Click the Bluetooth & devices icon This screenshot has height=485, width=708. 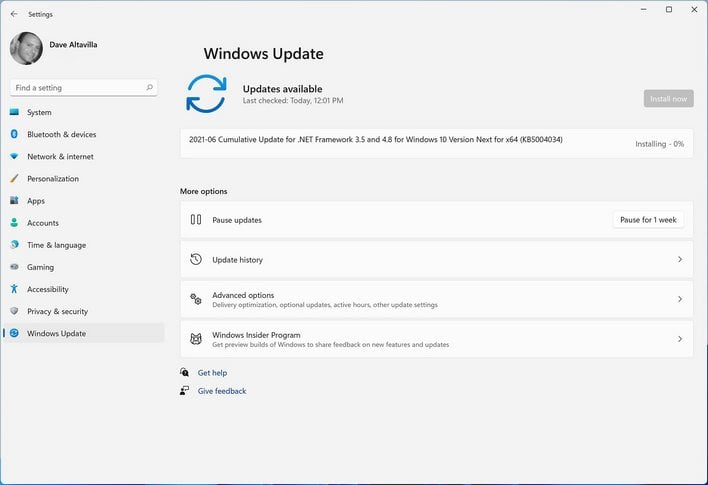point(14,134)
